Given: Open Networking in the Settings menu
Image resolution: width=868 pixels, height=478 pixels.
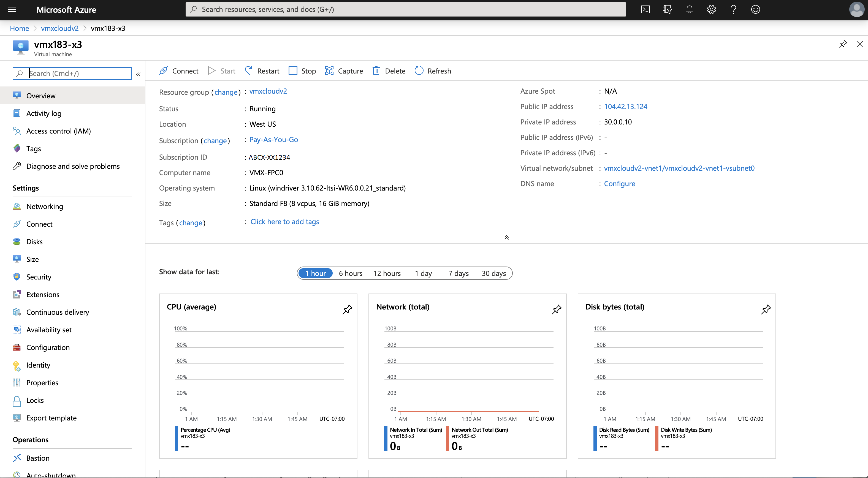Looking at the screenshot, I should 45,207.
